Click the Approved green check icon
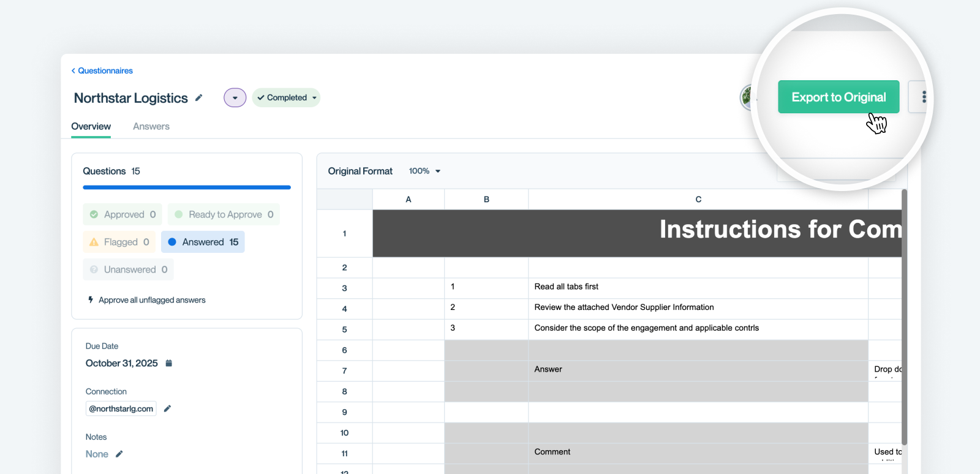Viewport: 980px width, 474px height. (x=94, y=214)
